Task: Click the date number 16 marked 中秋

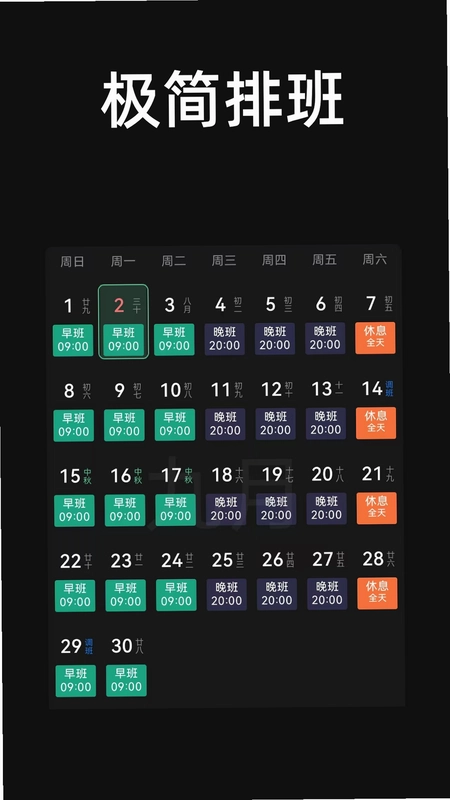Action: point(121,476)
